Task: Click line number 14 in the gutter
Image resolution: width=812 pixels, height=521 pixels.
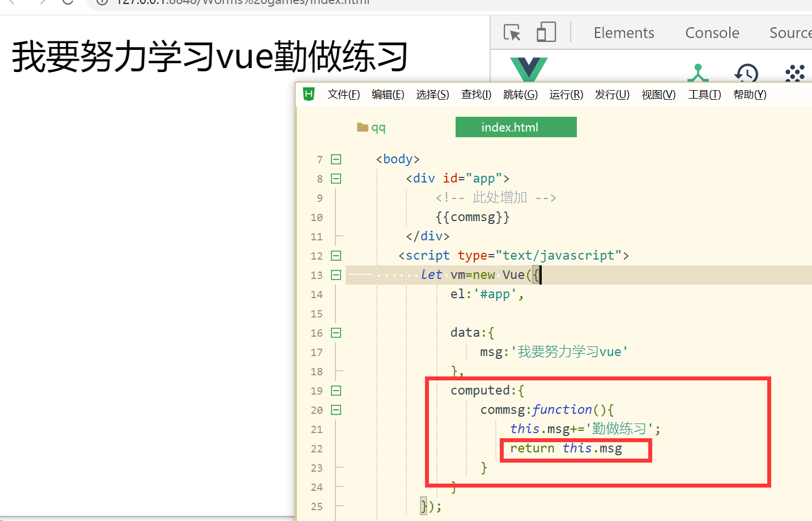Action: [x=317, y=294]
